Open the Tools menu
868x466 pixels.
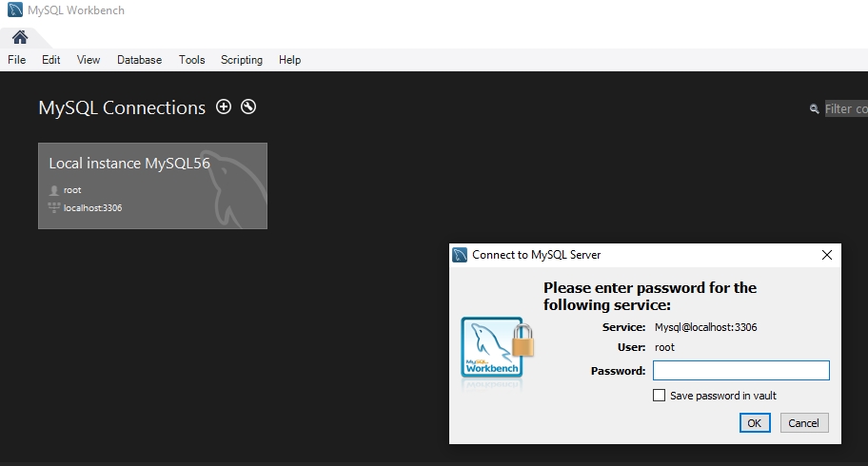pyautogui.click(x=191, y=60)
